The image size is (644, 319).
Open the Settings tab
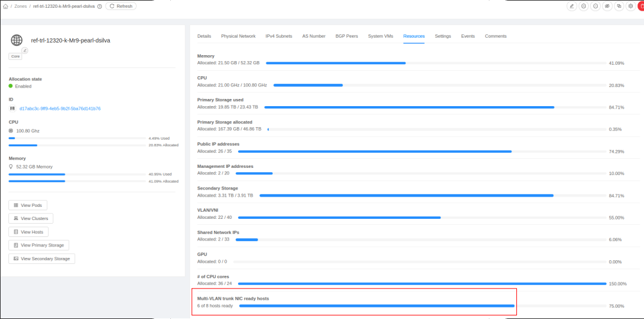[443, 36]
